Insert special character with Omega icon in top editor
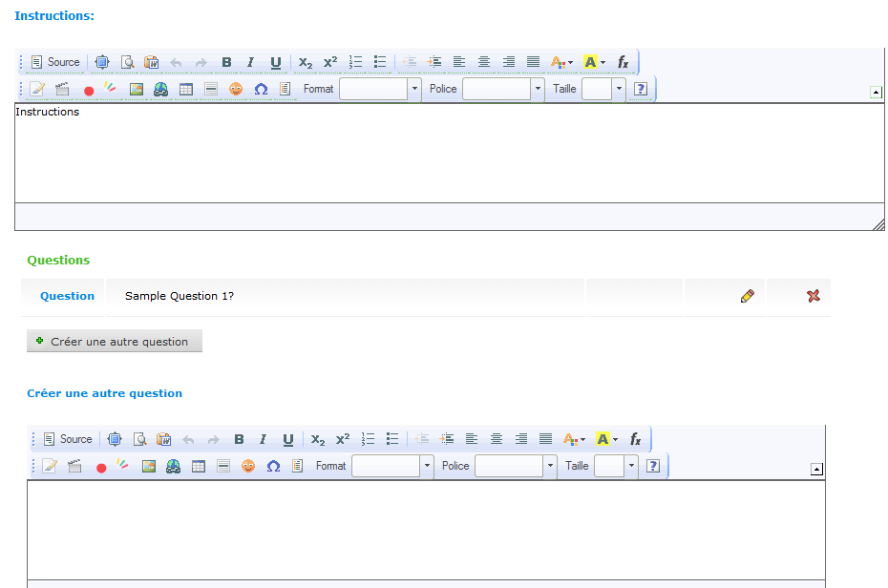 coord(261,89)
